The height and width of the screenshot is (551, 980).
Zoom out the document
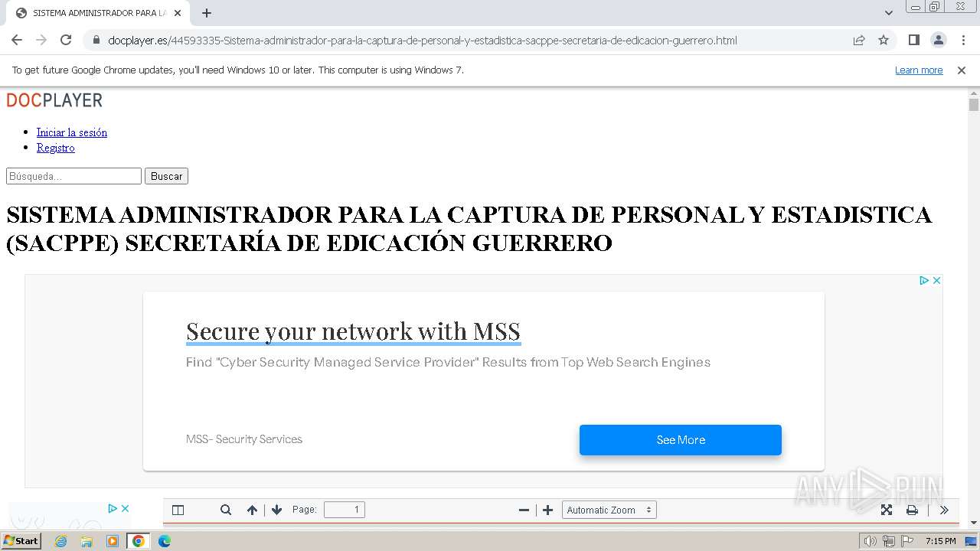click(x=524, y=510)
